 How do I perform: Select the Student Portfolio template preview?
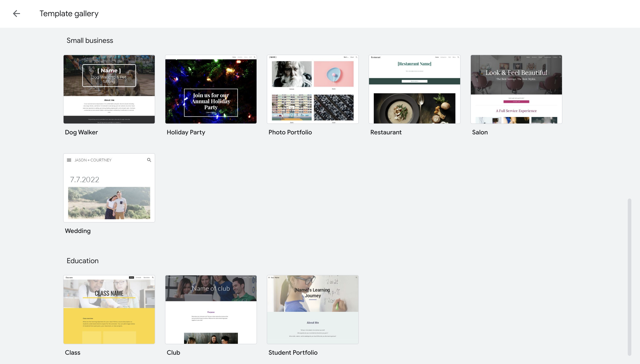pos(313,310)
